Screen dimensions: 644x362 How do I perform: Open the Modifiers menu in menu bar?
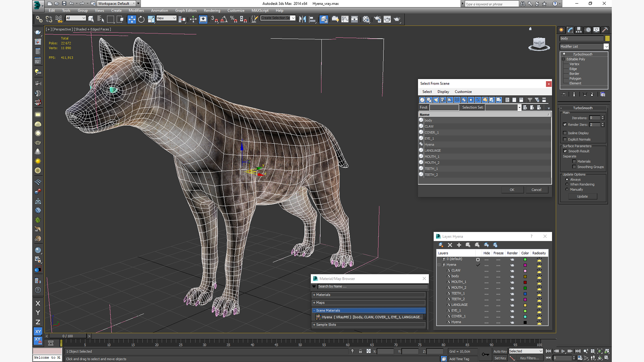pos(136,10)
